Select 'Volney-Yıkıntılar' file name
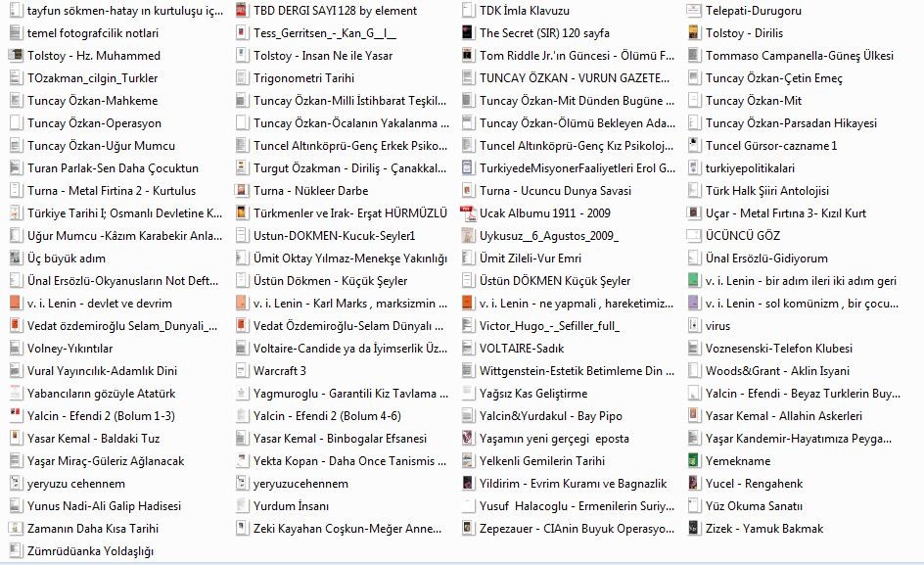The image size is (924, 565). (x=69, y=349)
